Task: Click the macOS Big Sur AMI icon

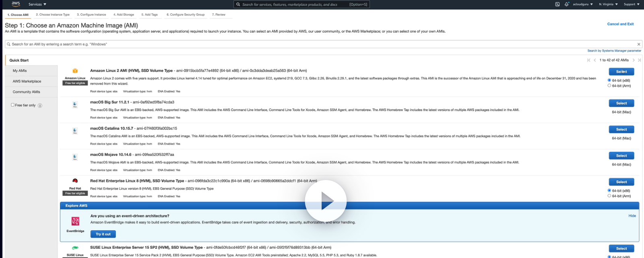Action: 75,105
